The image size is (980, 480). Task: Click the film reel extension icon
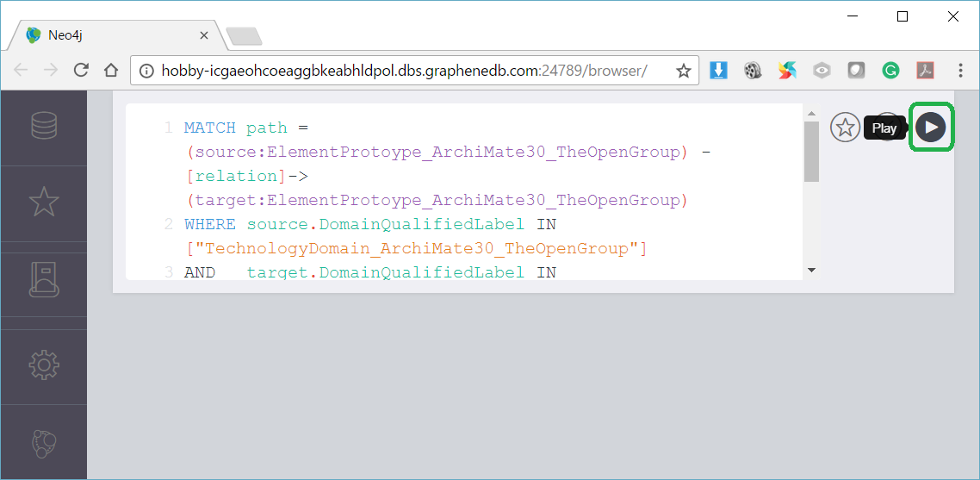[x=753, y=71]
